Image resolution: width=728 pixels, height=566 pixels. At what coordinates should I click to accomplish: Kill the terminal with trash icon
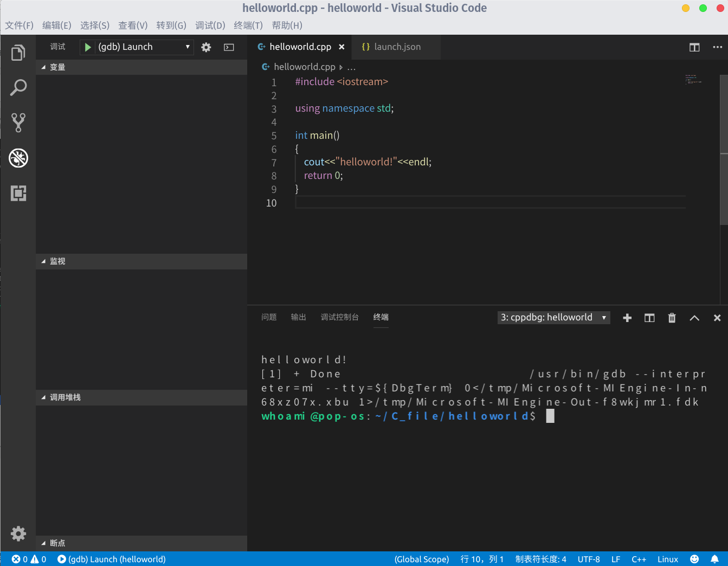click(672, 318)
